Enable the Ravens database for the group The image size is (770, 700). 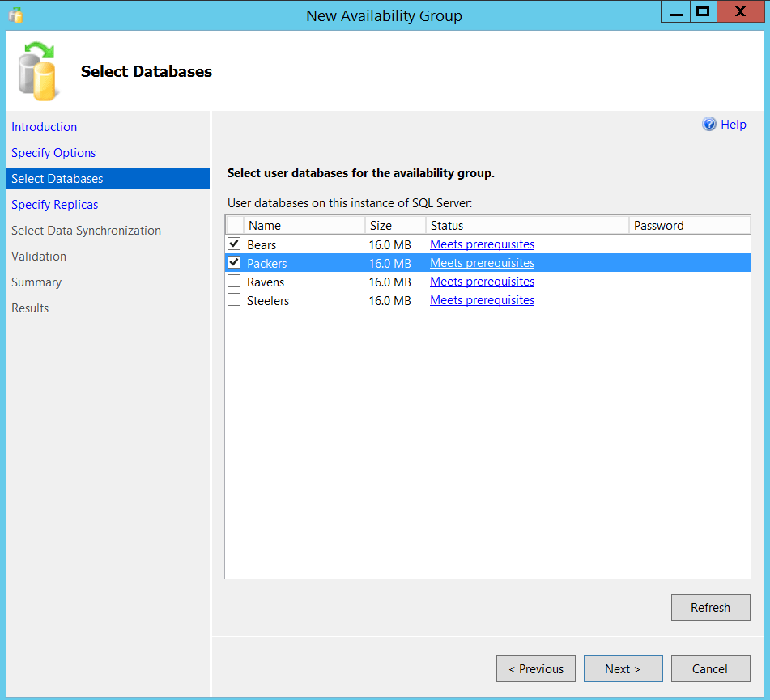[234, 281]
